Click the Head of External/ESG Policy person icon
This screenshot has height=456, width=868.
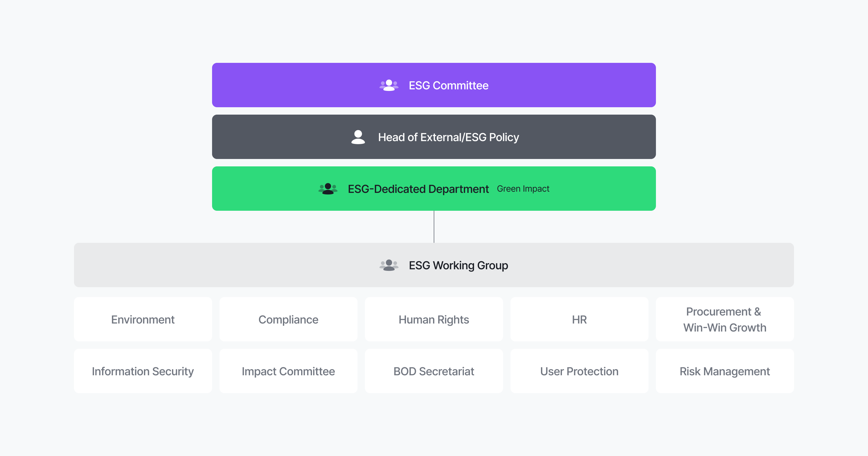coord(358,137)
